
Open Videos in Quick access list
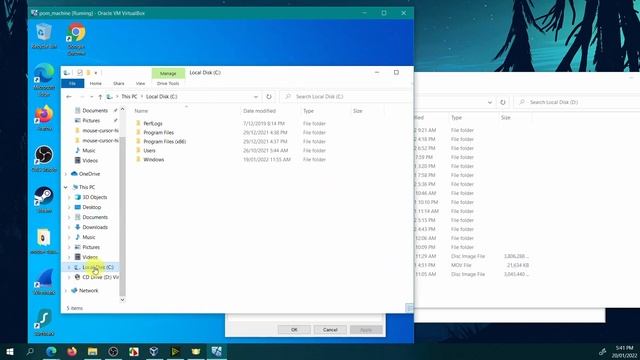click(90, 160)
